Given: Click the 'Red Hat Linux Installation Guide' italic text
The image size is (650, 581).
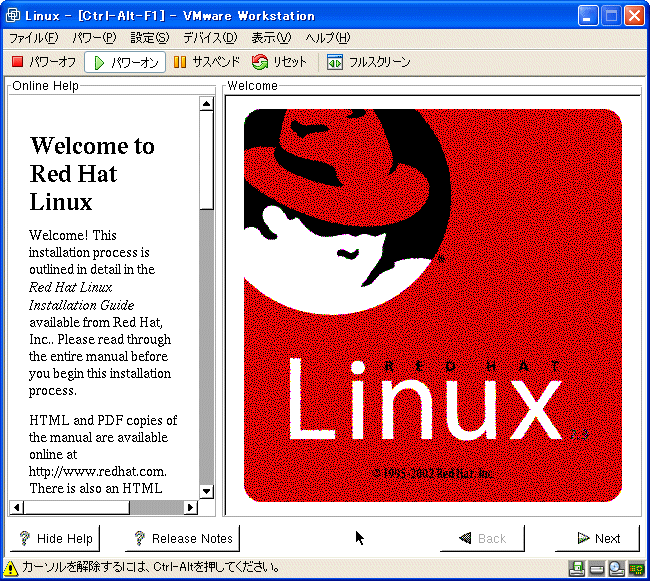Looking at the screenshot, I should [x=81, y=296].
